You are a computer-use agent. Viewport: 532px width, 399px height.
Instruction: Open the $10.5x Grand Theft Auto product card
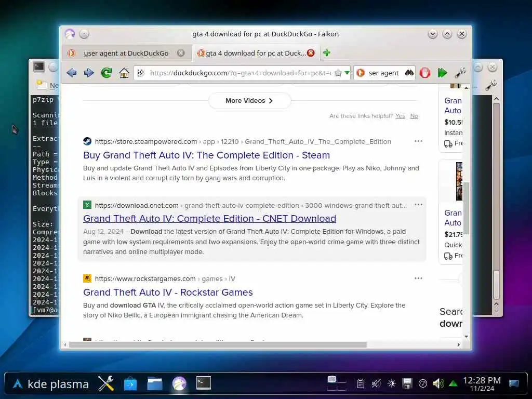(450, 118)
